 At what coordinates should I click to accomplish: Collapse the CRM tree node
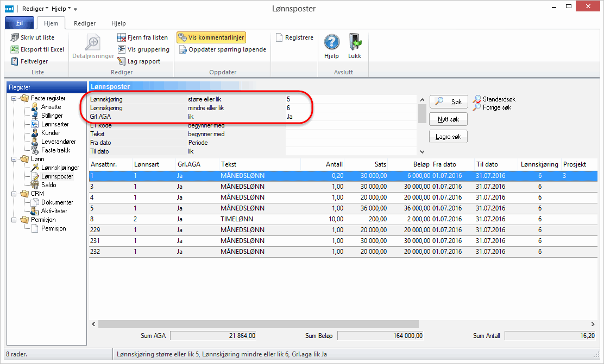pyautogui.click(x=13, y=194)
